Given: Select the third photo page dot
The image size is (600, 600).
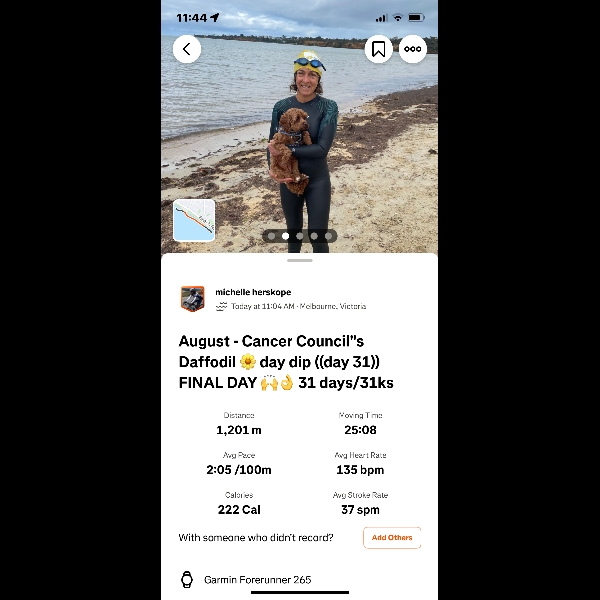Looking at the screenshot, I should [300, 236].
